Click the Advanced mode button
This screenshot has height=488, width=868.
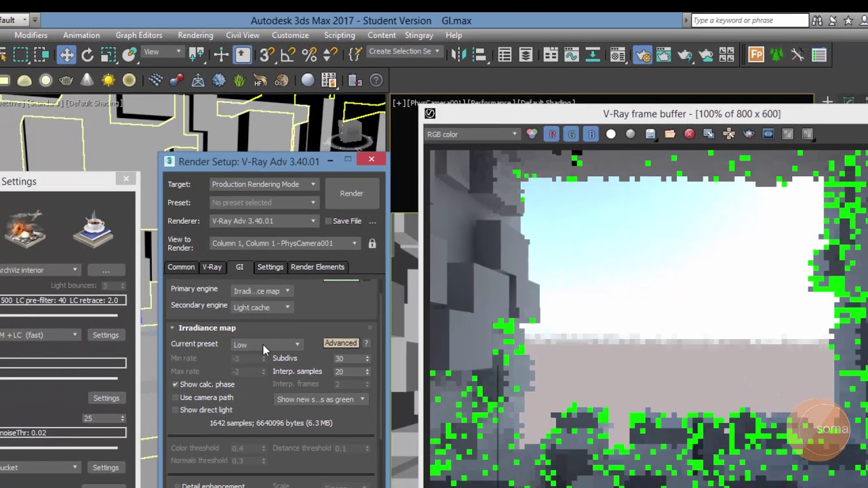340,344
